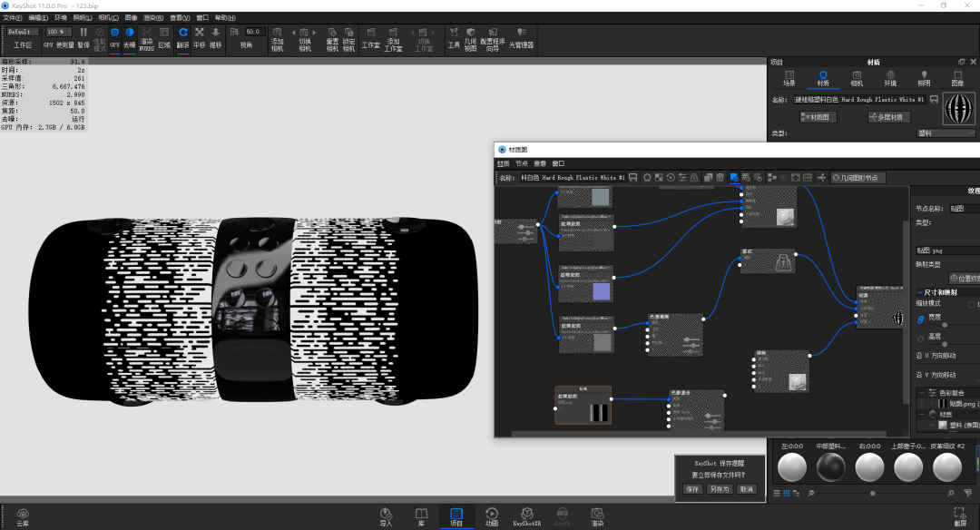This screenshot has width=980, height=530.
Task: Switch to the 场景 scene tab
Action: [x=789, y=78]
